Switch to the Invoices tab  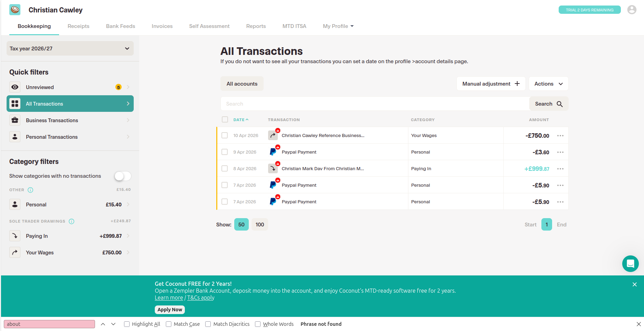click(x=162, y=26)
